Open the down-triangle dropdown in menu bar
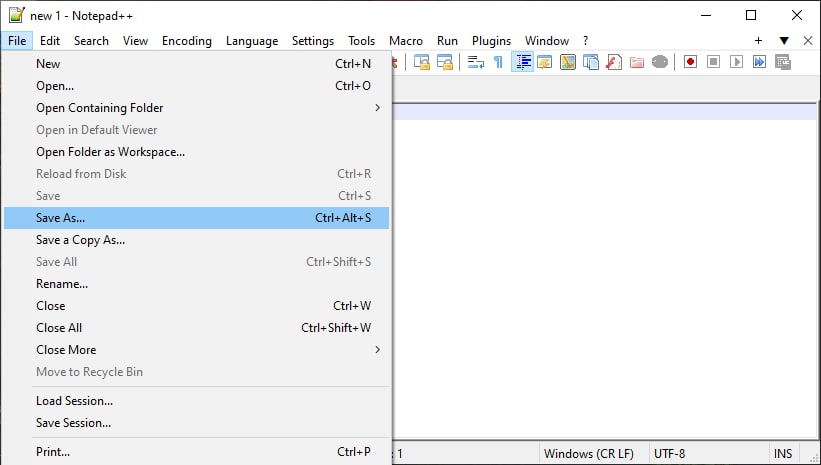 (x=784, y=41)
